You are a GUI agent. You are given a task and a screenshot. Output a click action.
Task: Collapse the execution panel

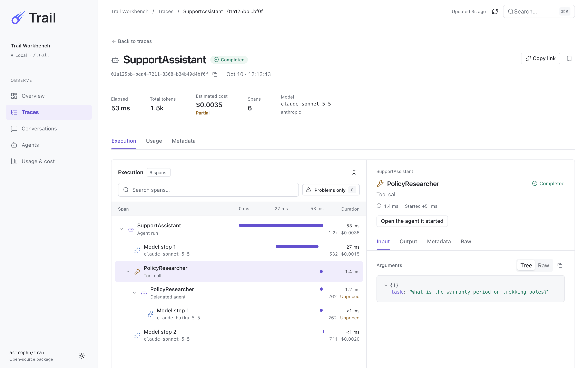click(354, 172)
